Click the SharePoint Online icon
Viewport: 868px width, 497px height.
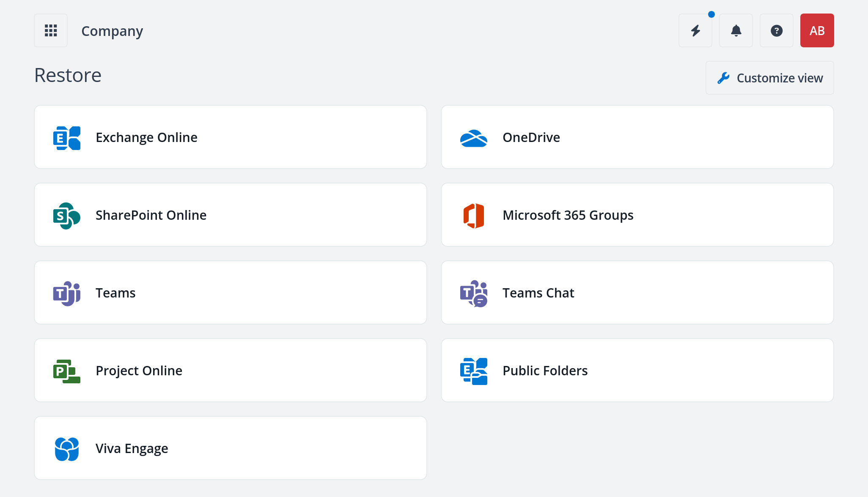[67, 216]
